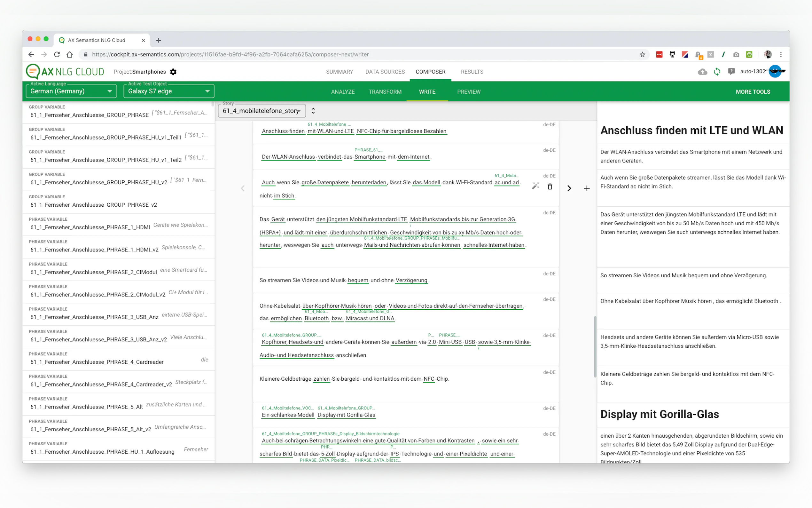The image size is (812, 508).
Task: Expand the Active Test Object dropdown
Action: click(169, 91)
